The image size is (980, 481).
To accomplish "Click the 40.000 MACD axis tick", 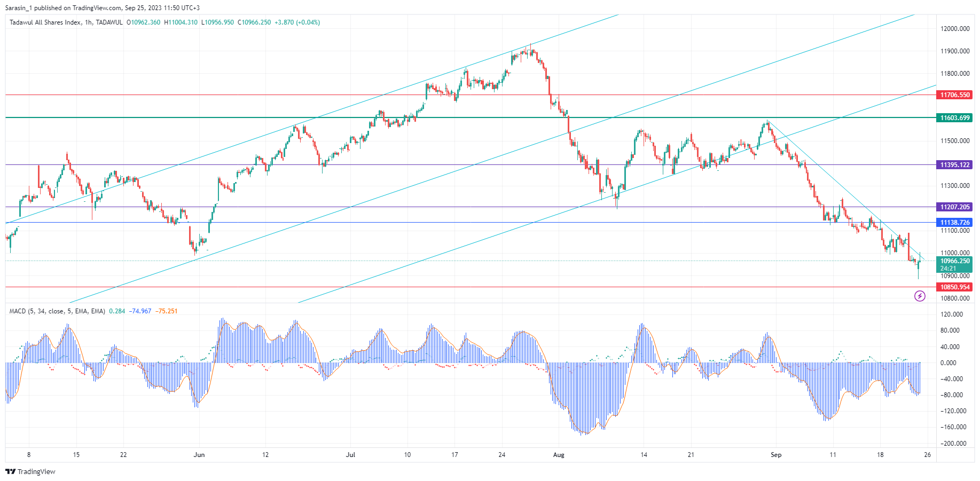I will pyautogui.click(x=951, y=347).
